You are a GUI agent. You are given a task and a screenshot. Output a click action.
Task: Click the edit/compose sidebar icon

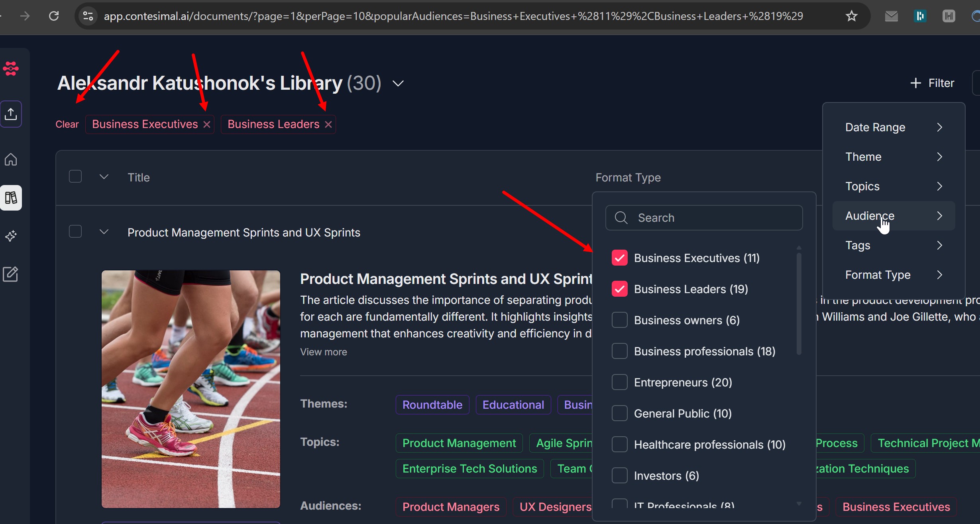11,274
